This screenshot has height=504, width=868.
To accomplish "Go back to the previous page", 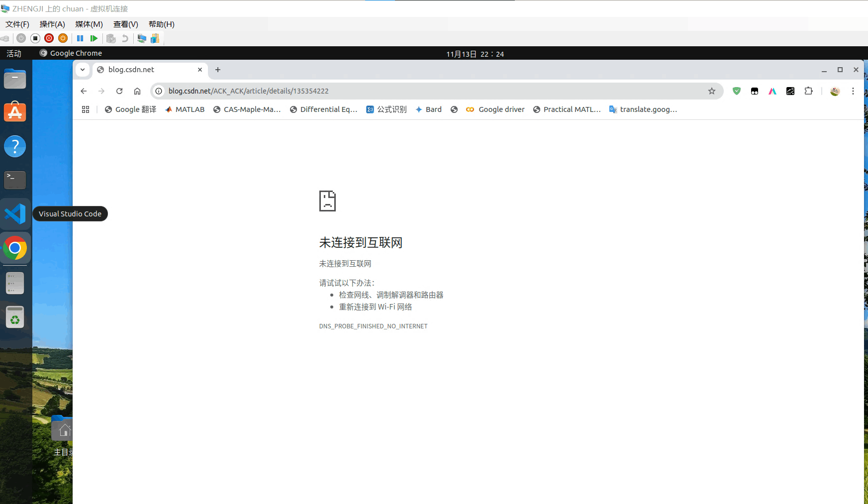I will pos(84,91).
